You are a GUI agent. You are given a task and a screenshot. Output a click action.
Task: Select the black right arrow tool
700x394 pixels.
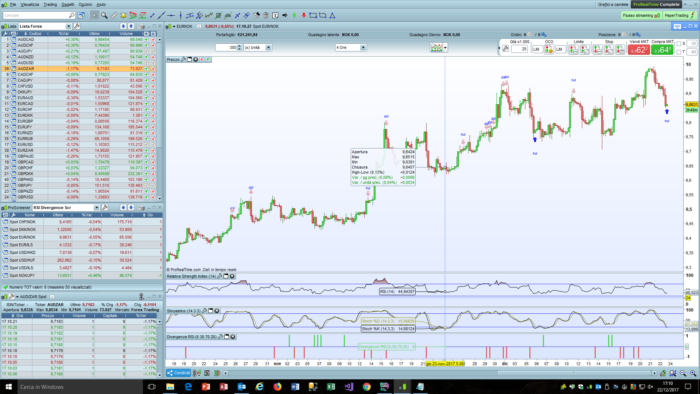[x=285, y=15]
